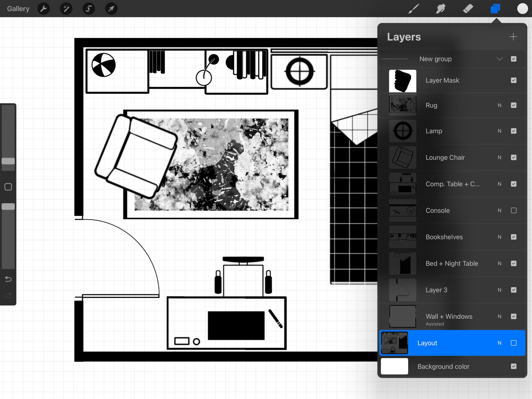The height and width of the screenshot is (399, 532).
Task: Select the Paint brush tool
Action: click(x=413, y=9)
